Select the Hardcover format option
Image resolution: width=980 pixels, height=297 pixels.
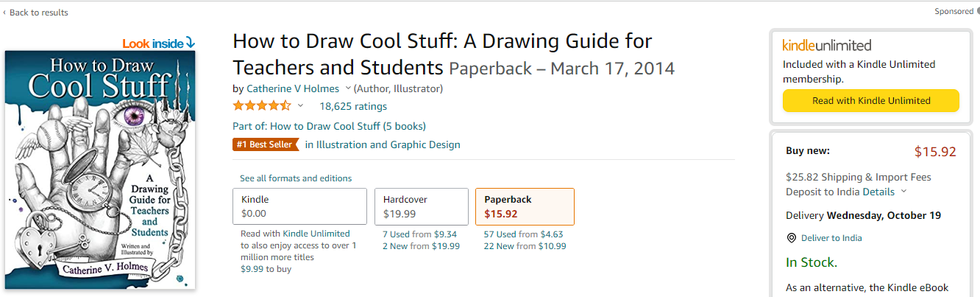pos(422,206)
